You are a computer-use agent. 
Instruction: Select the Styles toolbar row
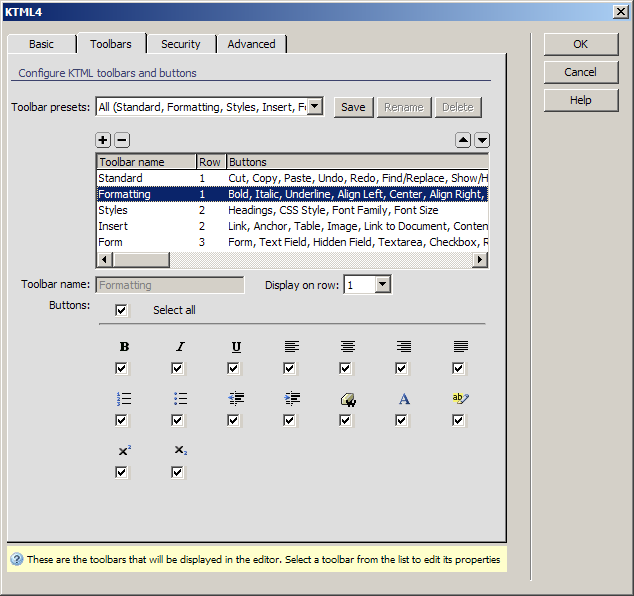[293, 210]
